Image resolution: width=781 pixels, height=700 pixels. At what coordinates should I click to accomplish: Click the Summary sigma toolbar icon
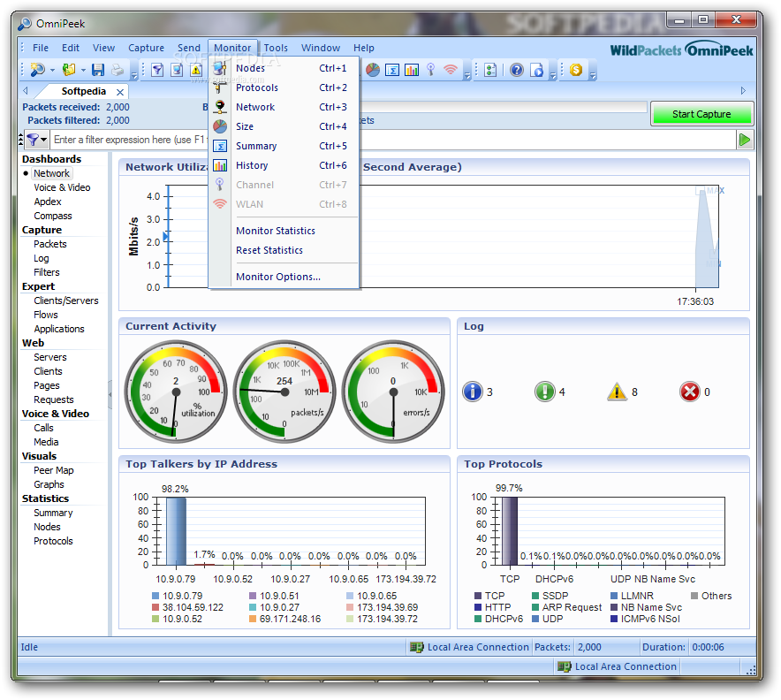392,70
